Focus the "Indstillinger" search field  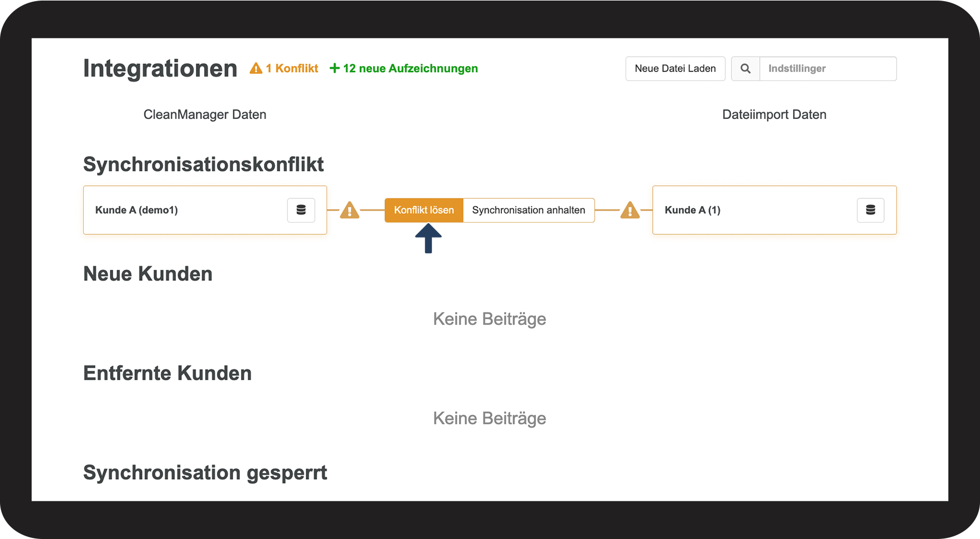pyautogui.click(x=827, y=69)
